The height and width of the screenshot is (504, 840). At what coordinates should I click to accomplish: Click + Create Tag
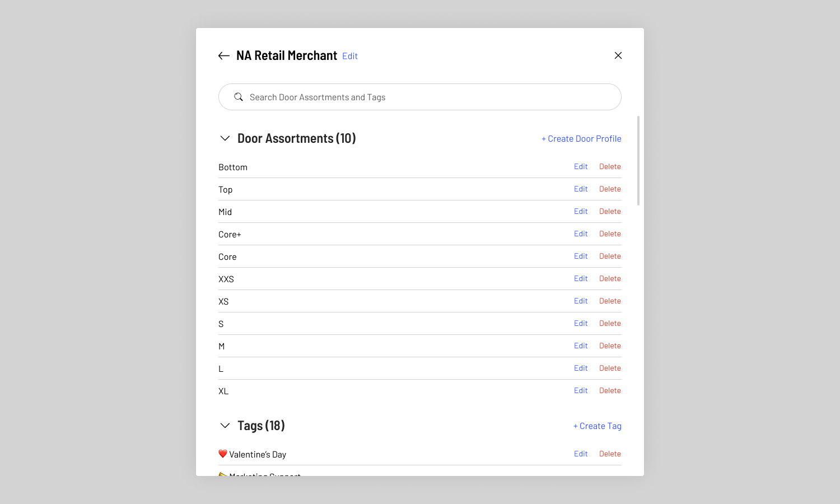pos(598,426)
